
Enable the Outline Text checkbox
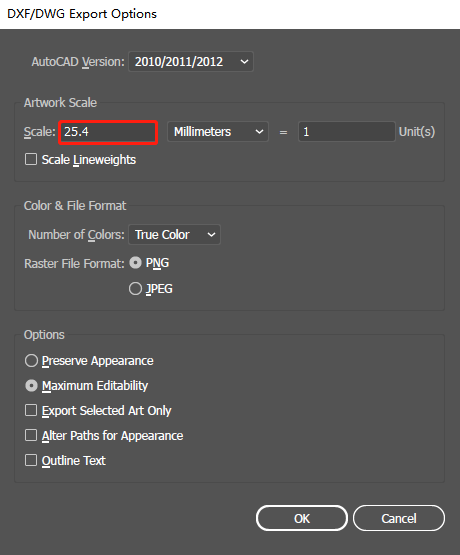point(31,460)
